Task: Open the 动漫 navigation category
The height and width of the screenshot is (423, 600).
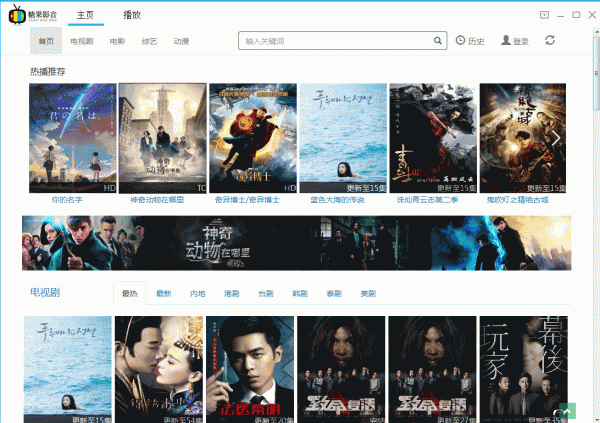Action: click(x=181, y=41)
